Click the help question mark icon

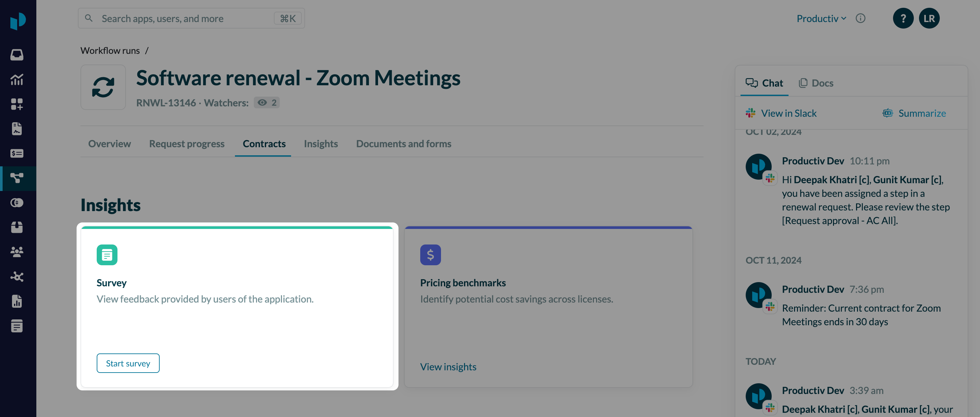coord(903,18)
